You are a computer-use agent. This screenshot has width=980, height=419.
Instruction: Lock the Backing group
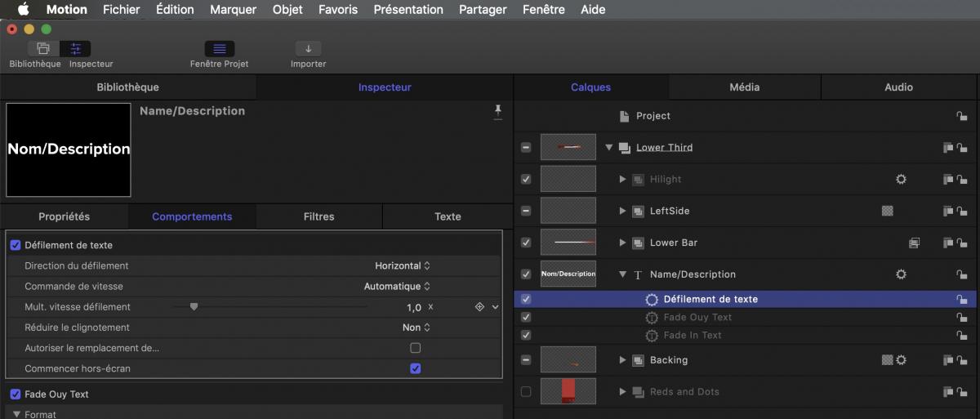pos(962,360)
